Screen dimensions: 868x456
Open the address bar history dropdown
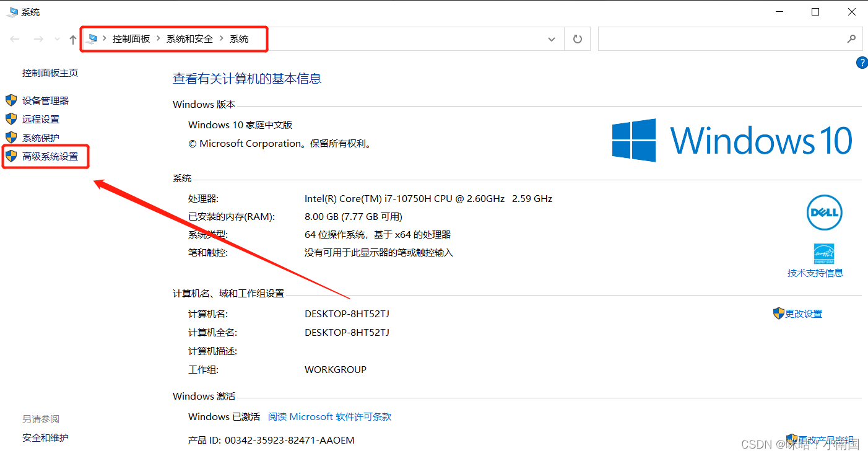(x=552, y=39)
